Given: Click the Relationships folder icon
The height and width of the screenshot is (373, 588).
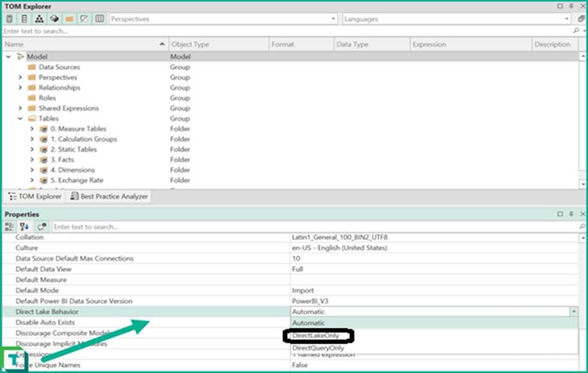Looking at the screenshot, I should [32, 88].
